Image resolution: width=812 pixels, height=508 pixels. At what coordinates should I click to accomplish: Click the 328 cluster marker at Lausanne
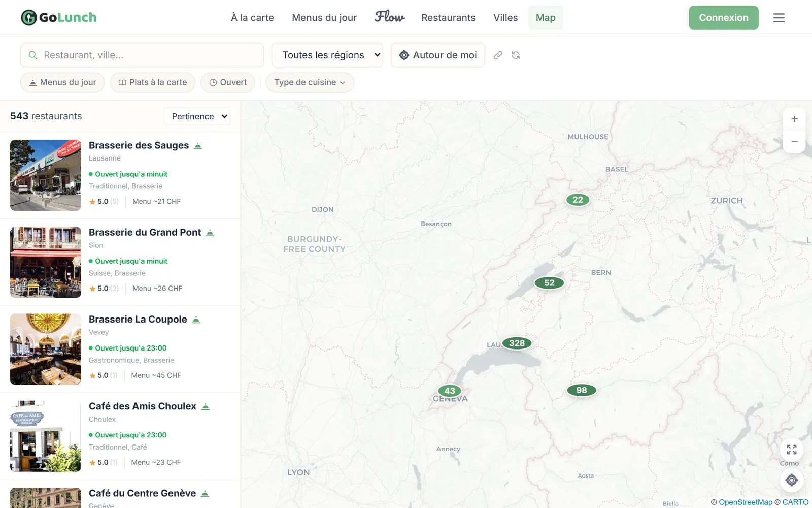click(x=517, y=343)
